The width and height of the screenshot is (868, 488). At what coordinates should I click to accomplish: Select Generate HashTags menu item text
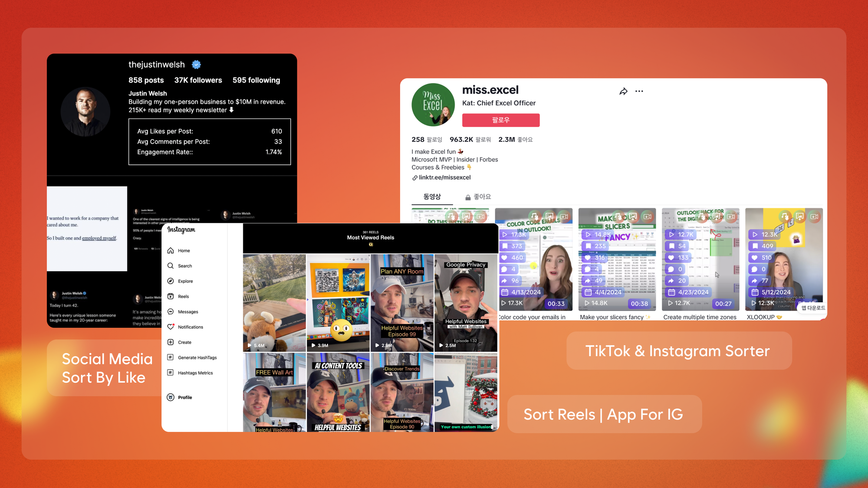tap(197, 358)
